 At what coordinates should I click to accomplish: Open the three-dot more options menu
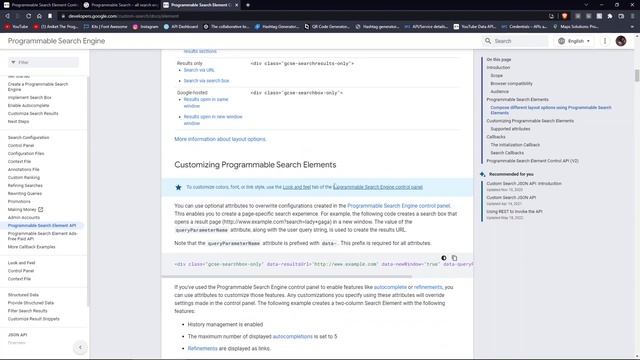(x=605, y=41)
